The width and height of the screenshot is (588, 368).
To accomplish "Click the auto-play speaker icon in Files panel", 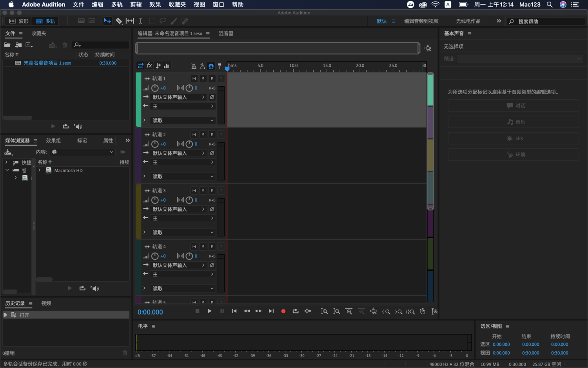I will point(78,126).
